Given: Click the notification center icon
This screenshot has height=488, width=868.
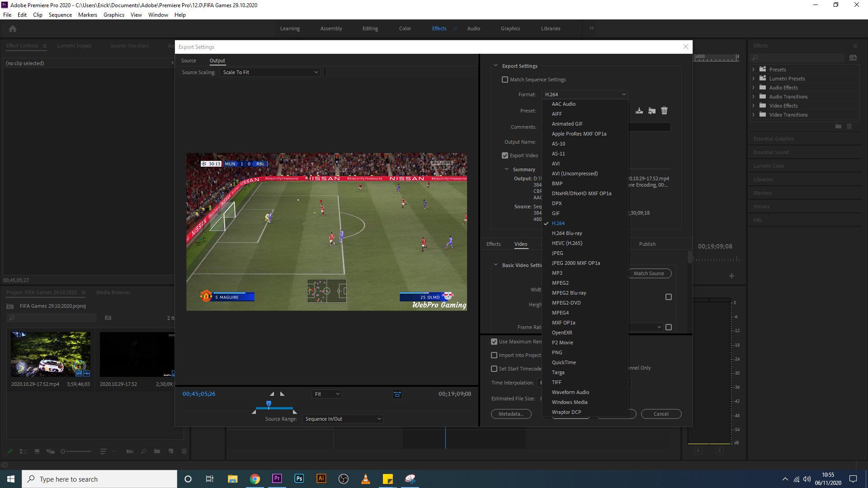Looking at the screenshot, I should tap(853, 479).
